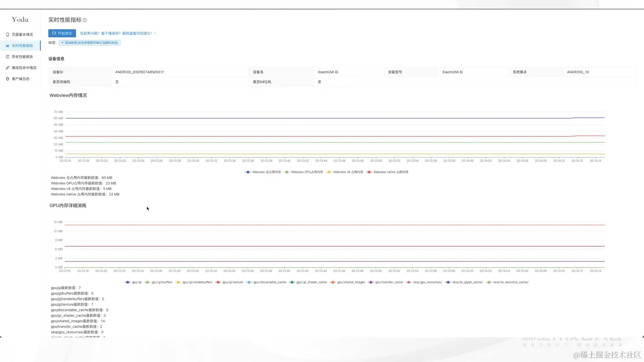This screenshot has width=644, height=362.
Task: Click the help question-mark icon next to 实时性能指标 title
Action: [85, 20]
